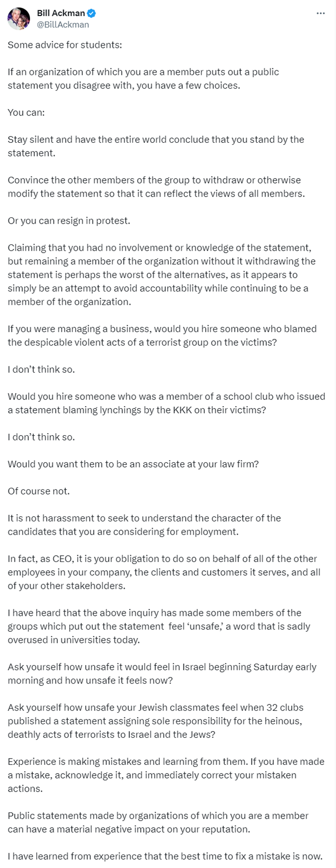Click the final "I have learned from experience" sentence
336x868 pixels.
(x=165, y=856)
